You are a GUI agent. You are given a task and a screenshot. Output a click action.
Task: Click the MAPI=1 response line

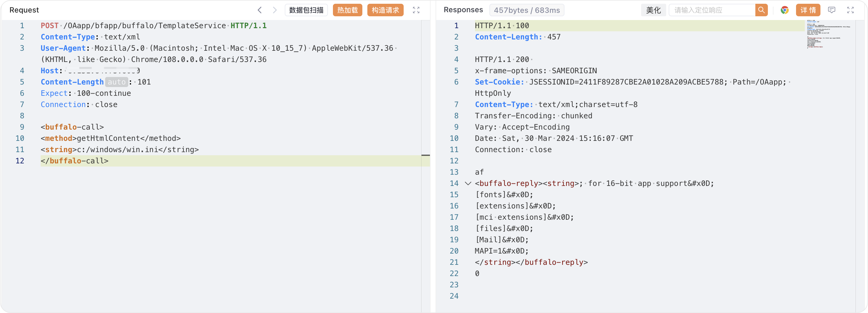point(502,251)
